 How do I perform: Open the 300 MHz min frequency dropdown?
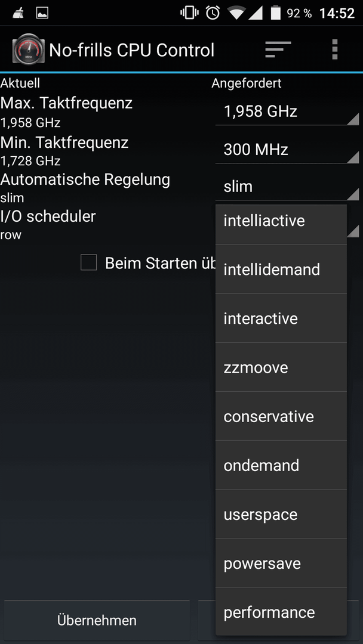(x=287, y=150)
